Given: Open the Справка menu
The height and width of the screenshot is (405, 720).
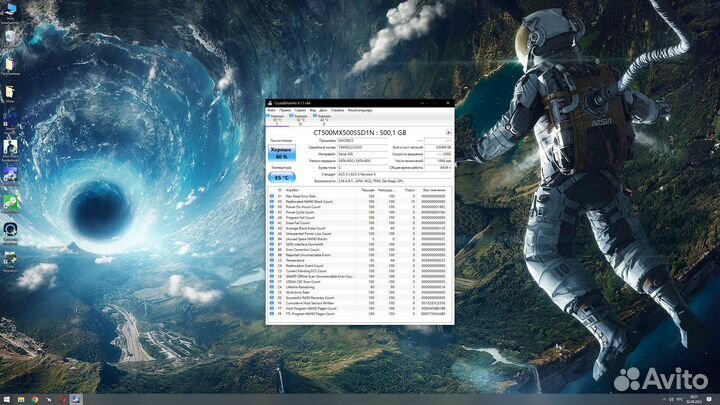Looking at the screenshot, I should 337,110.
